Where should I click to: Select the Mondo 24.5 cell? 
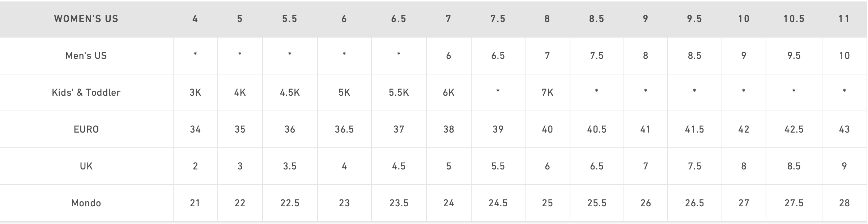(498, 203)
